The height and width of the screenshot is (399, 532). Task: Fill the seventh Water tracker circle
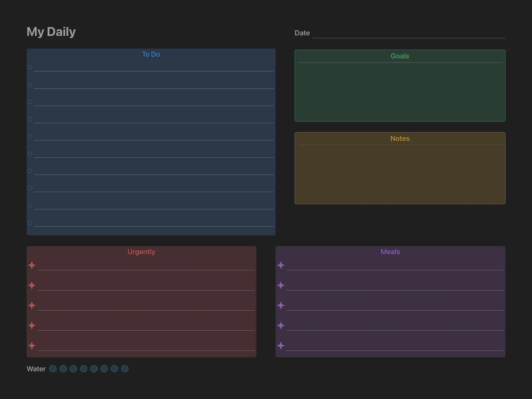pos(114,368)
